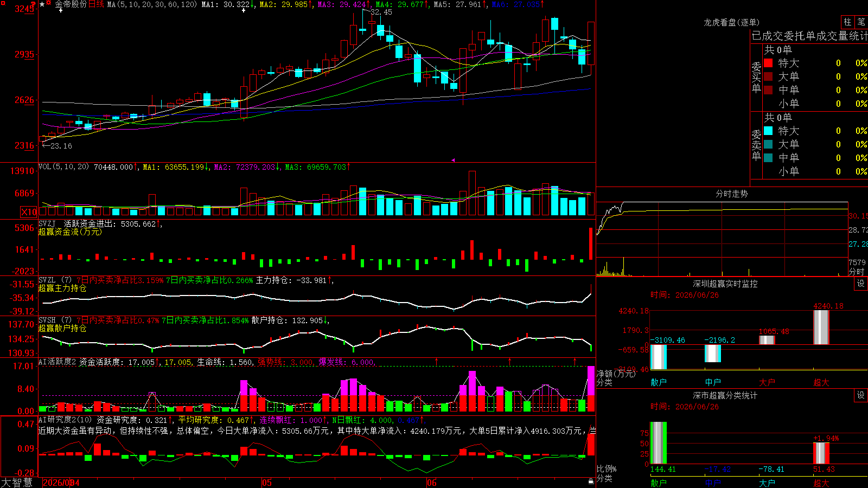Click the MA2: 29.985 value
The image size is (868, 488).
[286, 4]
